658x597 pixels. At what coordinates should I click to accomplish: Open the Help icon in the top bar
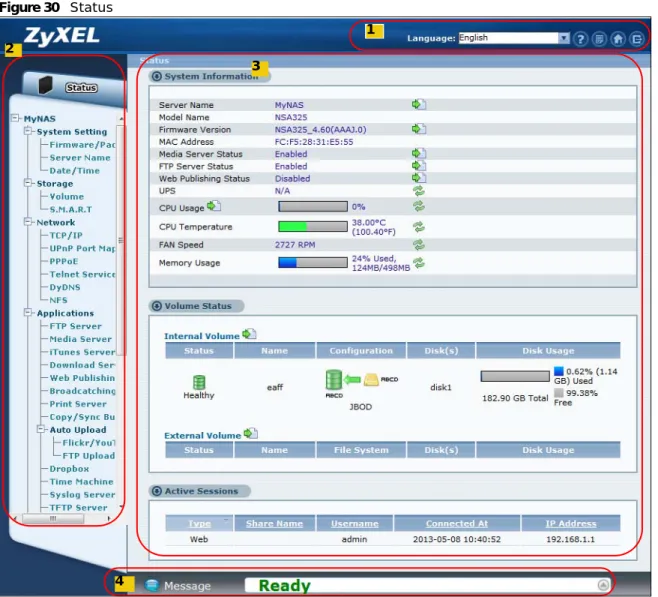[580, 39]
